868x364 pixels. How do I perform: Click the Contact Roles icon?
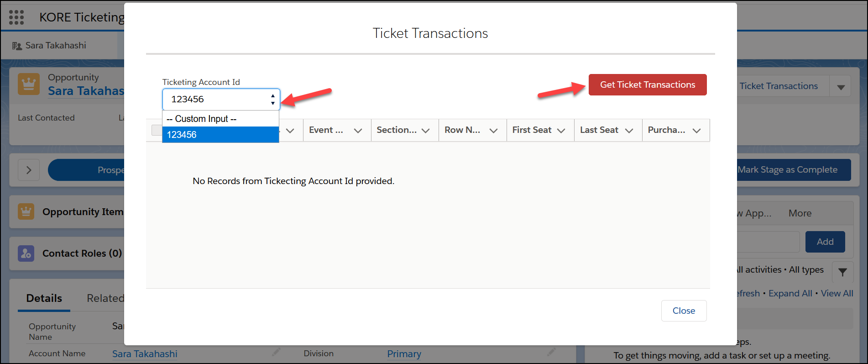tap(26, 253)
